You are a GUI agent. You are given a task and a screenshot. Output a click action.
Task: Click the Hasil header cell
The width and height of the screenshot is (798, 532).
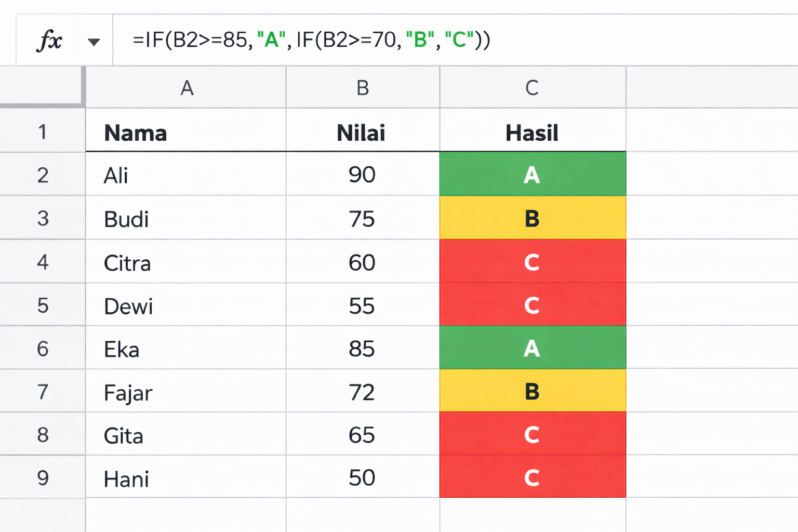(x=532, y=132)
